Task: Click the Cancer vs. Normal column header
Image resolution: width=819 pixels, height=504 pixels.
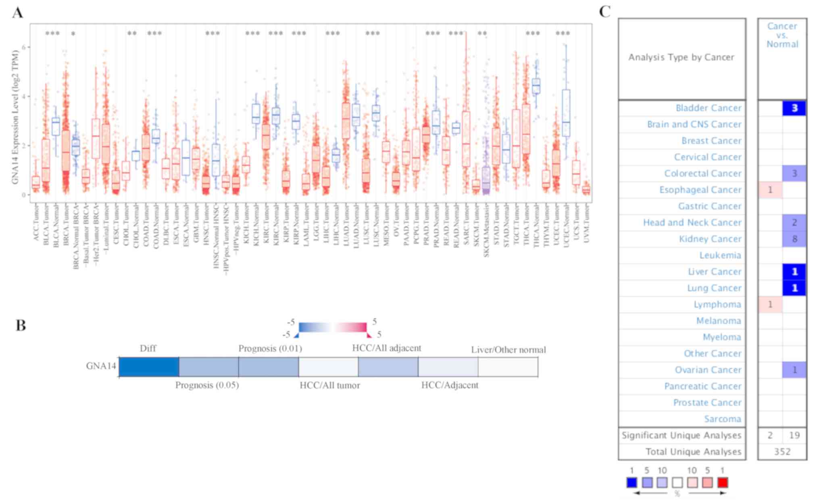Action: tap(782, 35)
